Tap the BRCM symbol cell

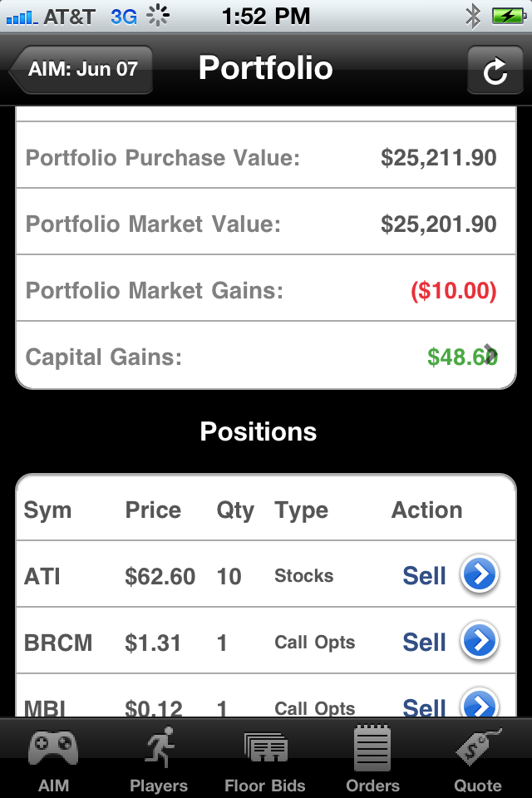click(x=58, y=643)
